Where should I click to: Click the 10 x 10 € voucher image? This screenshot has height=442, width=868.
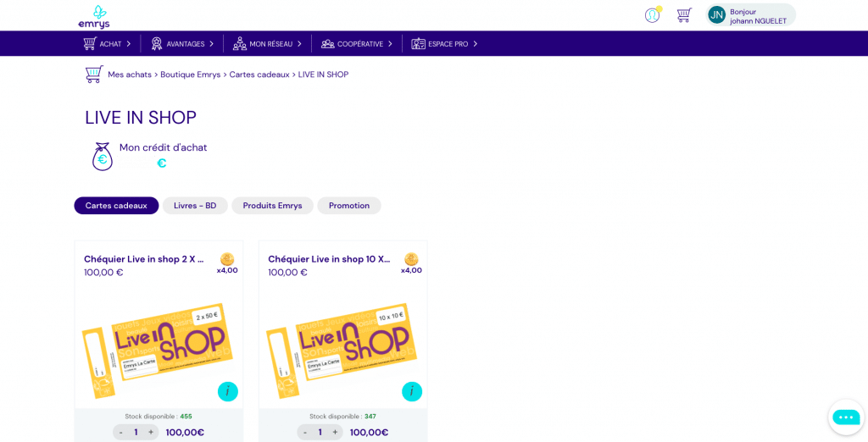(x=342, y=350)
